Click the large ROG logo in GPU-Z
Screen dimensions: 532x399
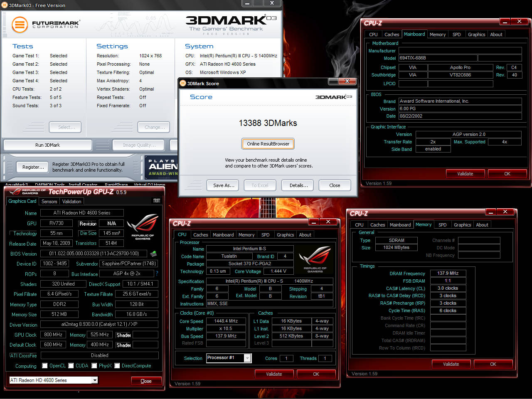point(143,227)
